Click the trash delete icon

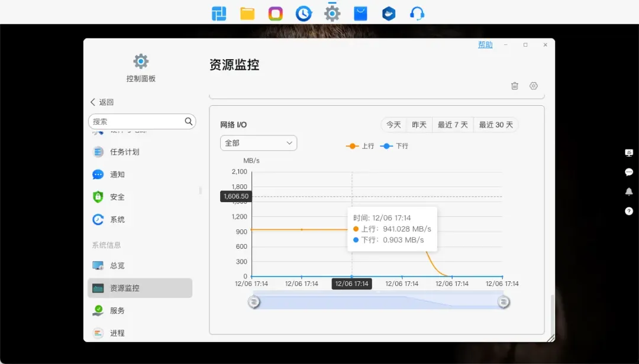coord(515,86)
